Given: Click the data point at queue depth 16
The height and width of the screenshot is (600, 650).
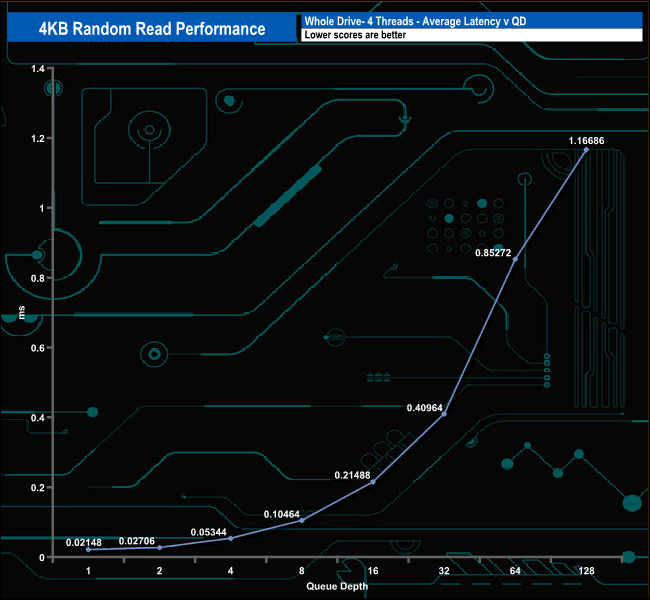Looking at the screenshot, I should (x=373, y=482).
